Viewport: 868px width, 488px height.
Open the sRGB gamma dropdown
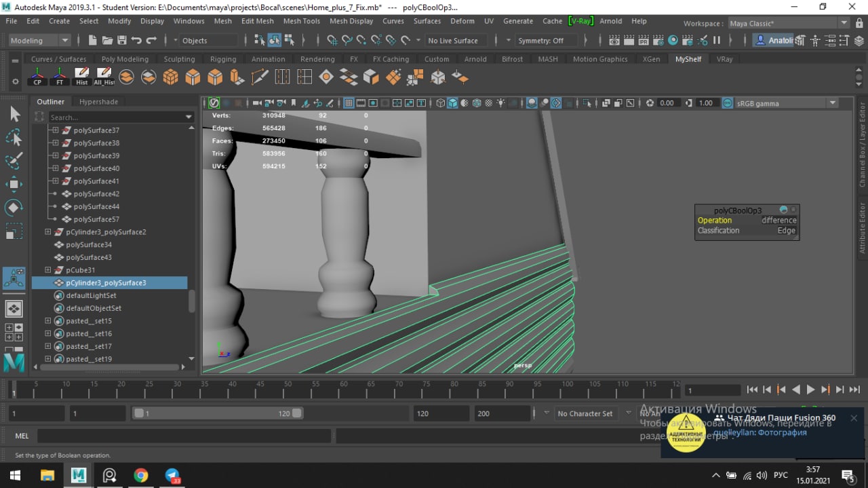point(787,103)
